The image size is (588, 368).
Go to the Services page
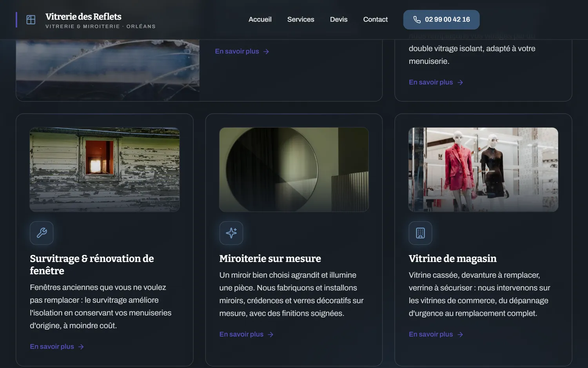(x=301, y=19)
